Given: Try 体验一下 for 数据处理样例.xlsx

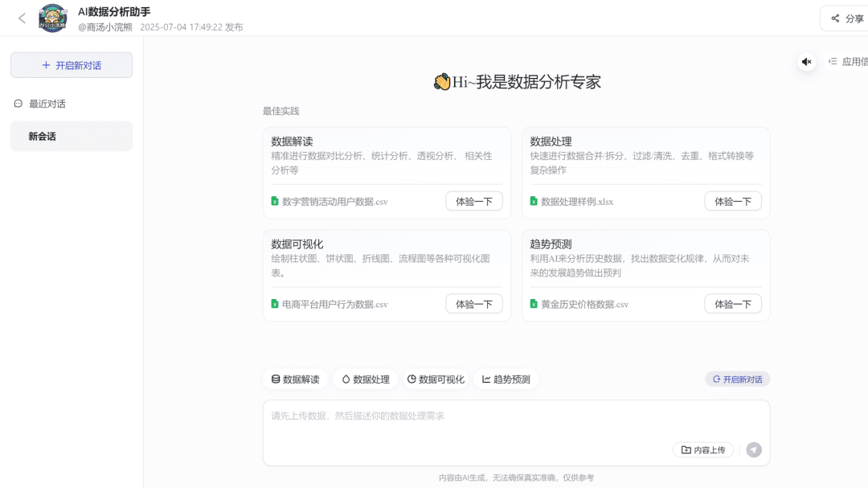Looking at the screenshot, I should (x=732, y=202).
